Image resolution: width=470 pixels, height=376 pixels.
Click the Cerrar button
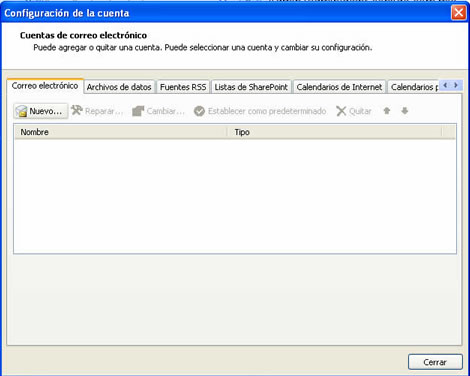click(x=435, y=362)
